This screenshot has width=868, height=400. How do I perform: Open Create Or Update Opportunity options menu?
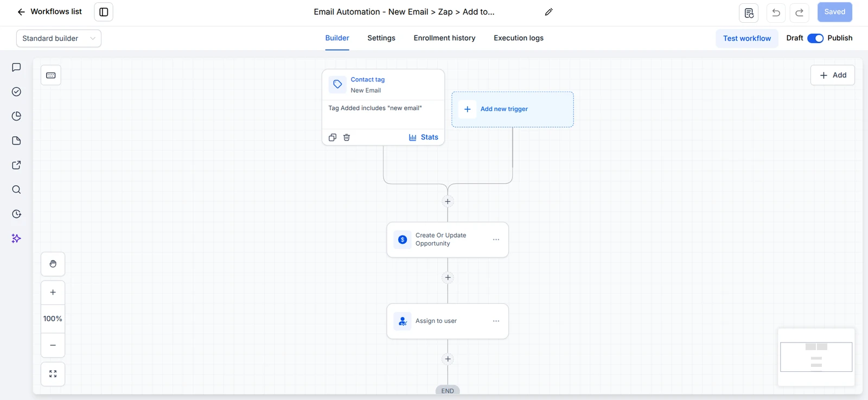[496, 239]
